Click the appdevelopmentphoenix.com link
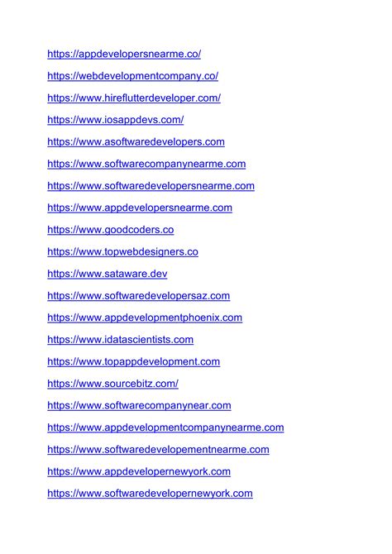The image size is (392, 554). (x=145, y=318)
